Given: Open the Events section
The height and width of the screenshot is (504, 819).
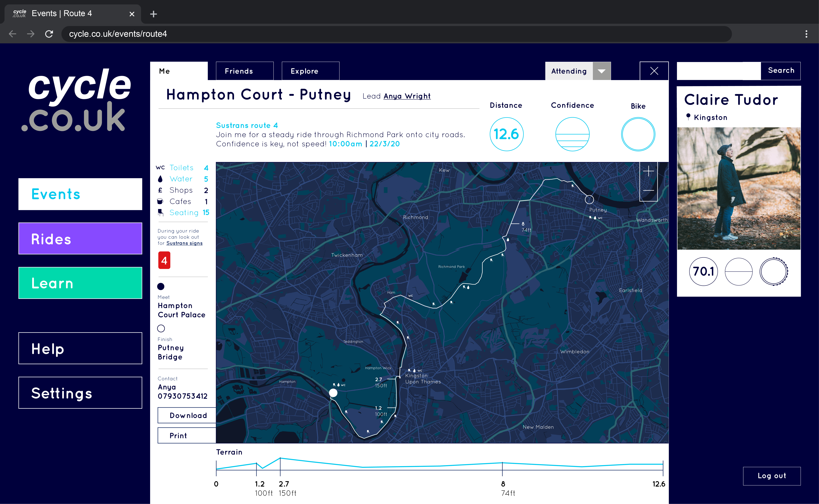Looking at the screenshot, I should [80, 194].
